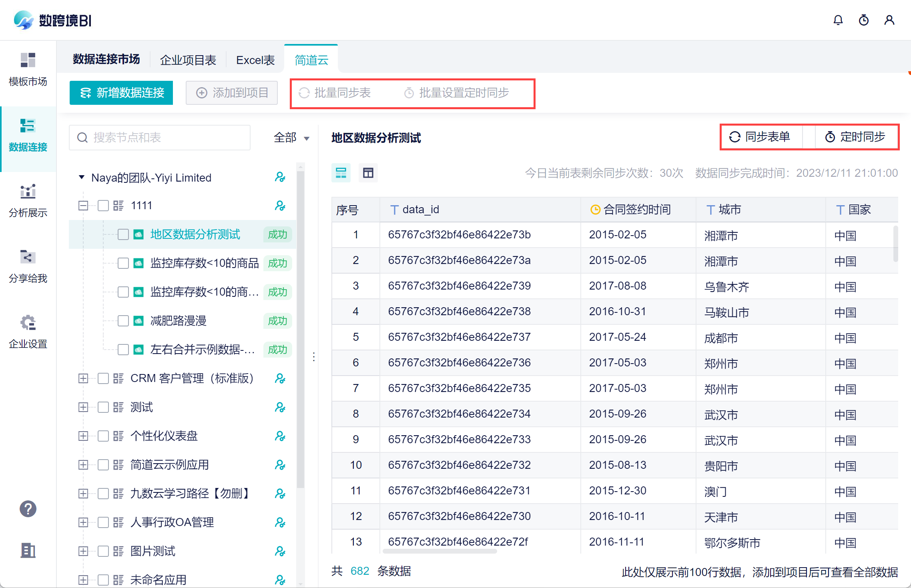This screenshot has width=911, height=588.
Task: Click the 同步表单 button
Action: tap(760, 137)
